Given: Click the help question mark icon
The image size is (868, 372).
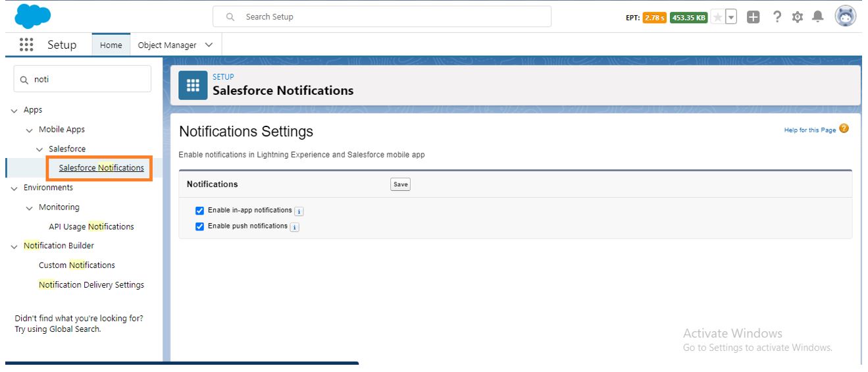Looking at the screenshot, I should click(x=777, y=17).
